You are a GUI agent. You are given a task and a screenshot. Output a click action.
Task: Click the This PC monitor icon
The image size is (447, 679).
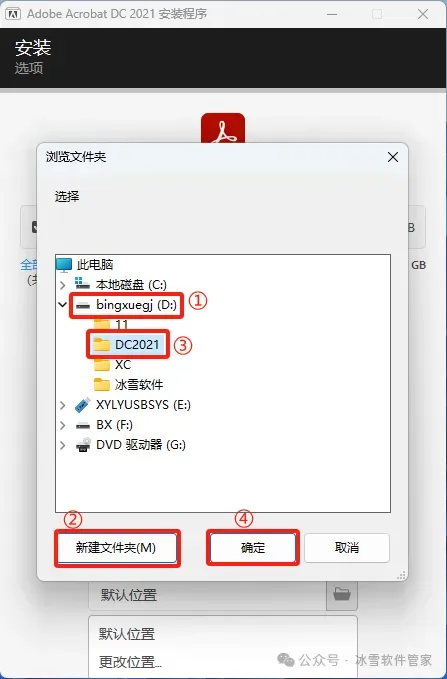pyautogui.click(x=64, y=265)
